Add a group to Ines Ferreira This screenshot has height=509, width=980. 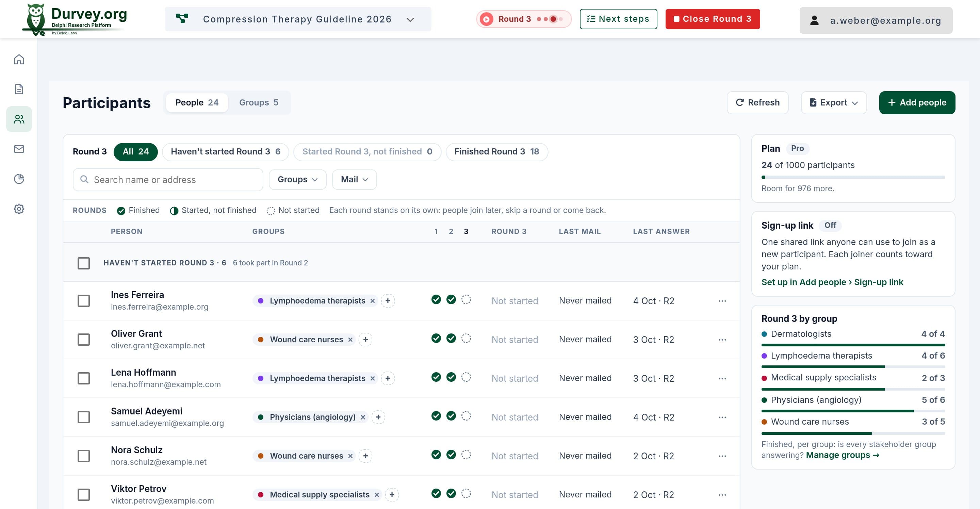click(x=388, y=301)
